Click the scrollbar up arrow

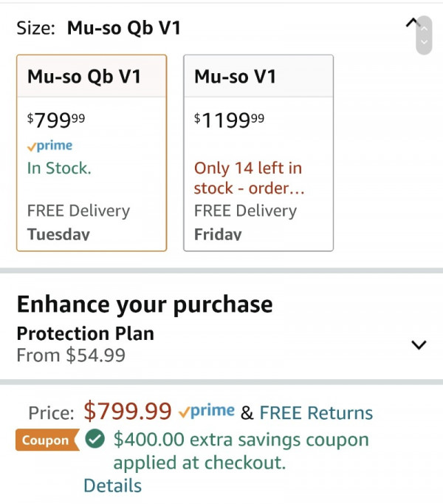tap(424, 29)
